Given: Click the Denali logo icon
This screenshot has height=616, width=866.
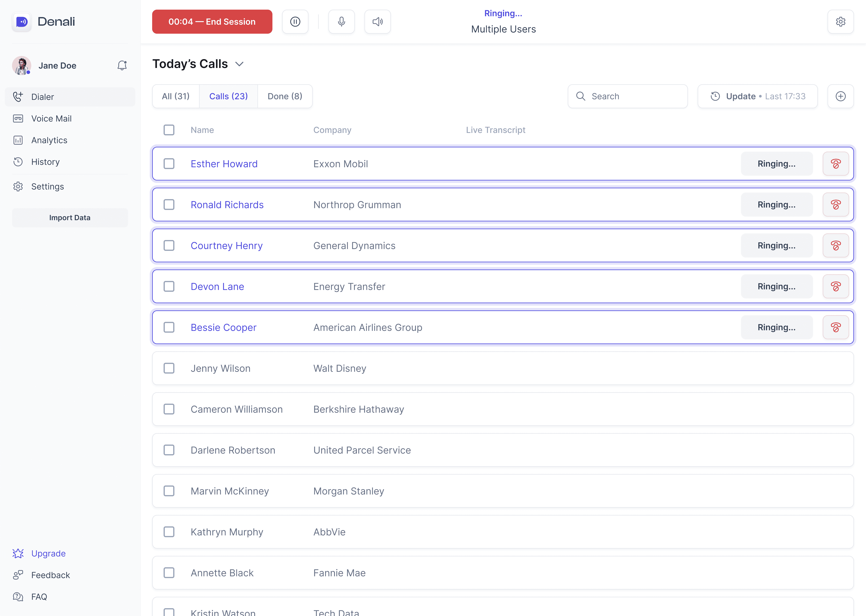Looking at the screenshot, I should pyautogui.click(x=22, y=22).
